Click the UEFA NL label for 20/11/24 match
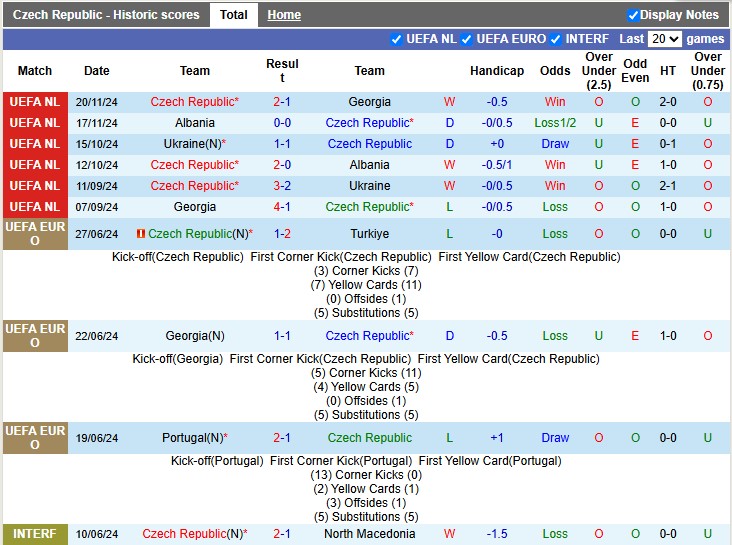This screenshot has height=545, width=732. (x=35, y=102)
